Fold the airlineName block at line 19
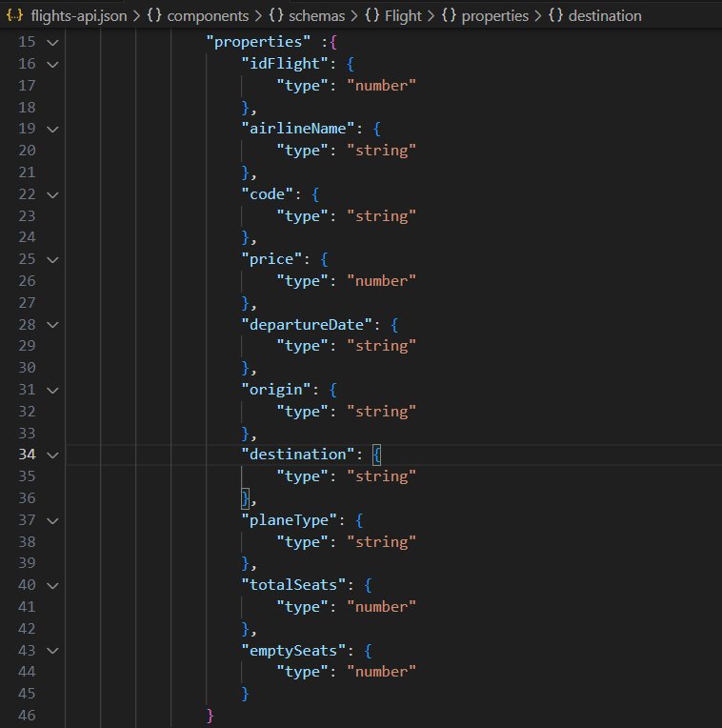This screenshot has width=722, height=728. click(x=53, y=129)
